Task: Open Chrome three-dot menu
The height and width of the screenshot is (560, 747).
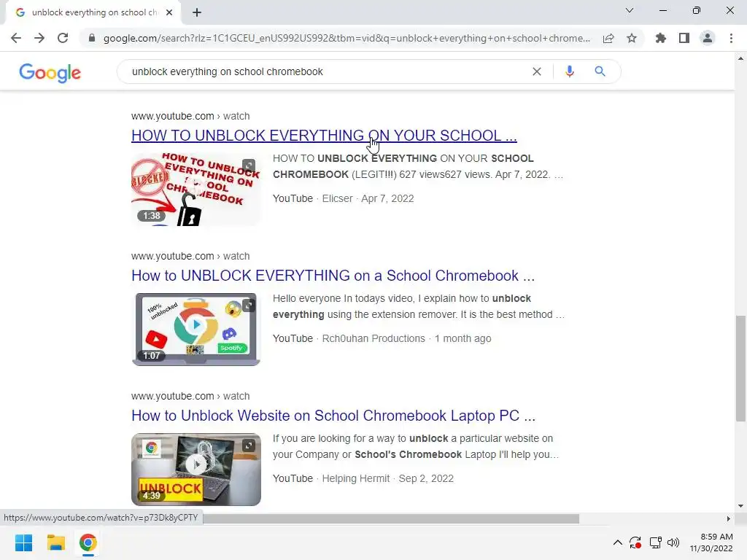Action: [x=731, y=38]
